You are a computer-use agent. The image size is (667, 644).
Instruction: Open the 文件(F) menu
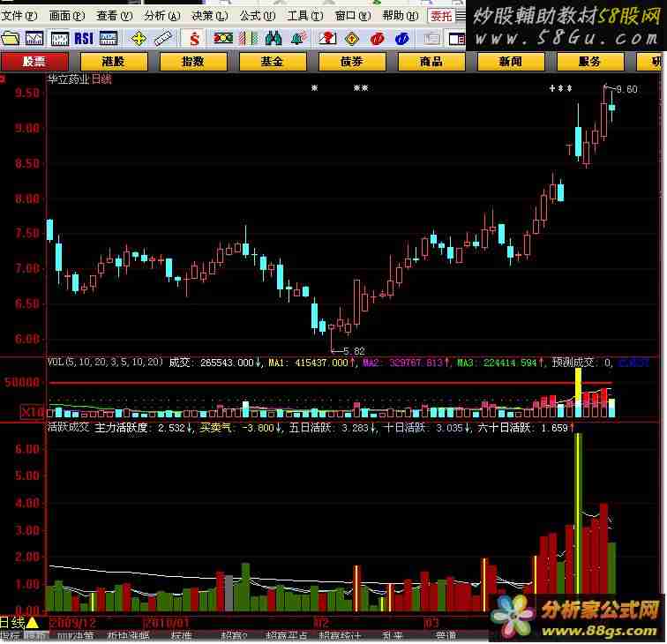pos(19,16)
